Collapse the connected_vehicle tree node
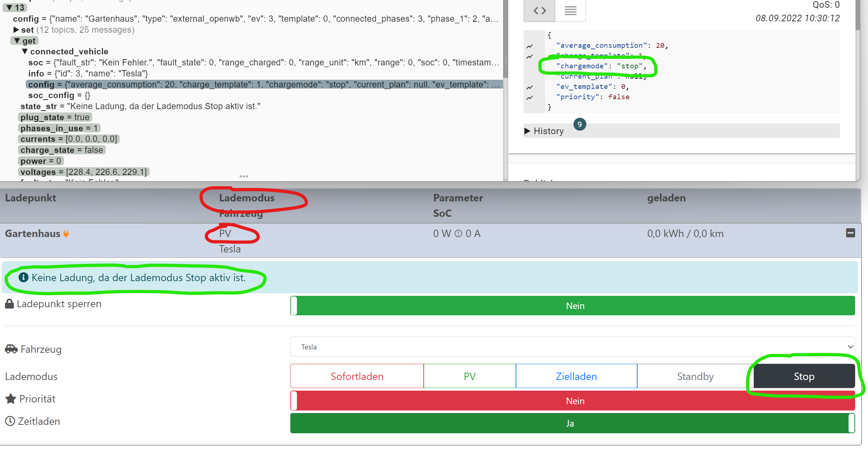This screenshot has width=868, height=452. pyautogui.click(x=25, y=51)
